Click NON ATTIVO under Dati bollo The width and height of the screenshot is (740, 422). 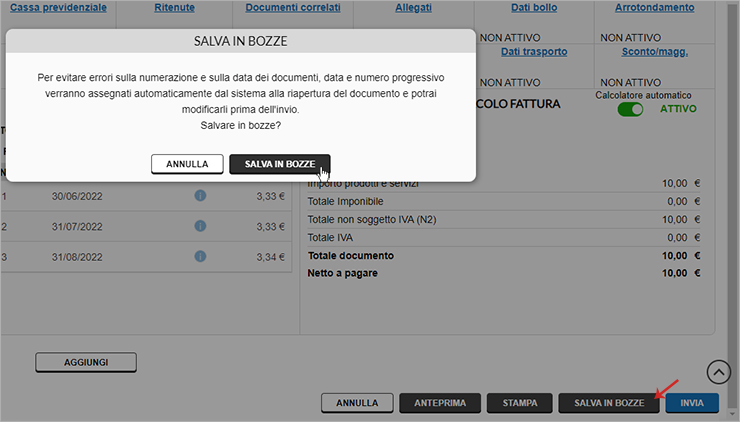510,37
